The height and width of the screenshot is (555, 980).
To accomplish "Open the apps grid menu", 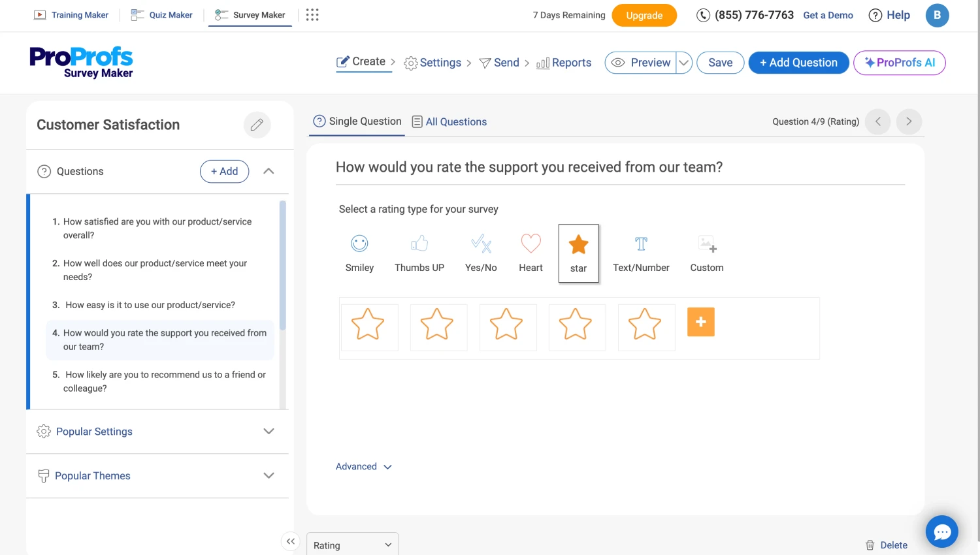I will click(x=312, y=15).
